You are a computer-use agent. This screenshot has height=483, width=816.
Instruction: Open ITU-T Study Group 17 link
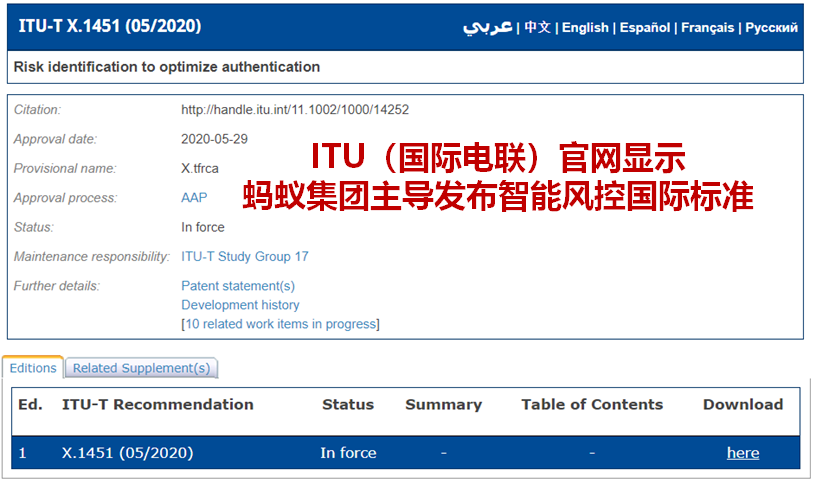pyautogui.click(x=245, y=257)
